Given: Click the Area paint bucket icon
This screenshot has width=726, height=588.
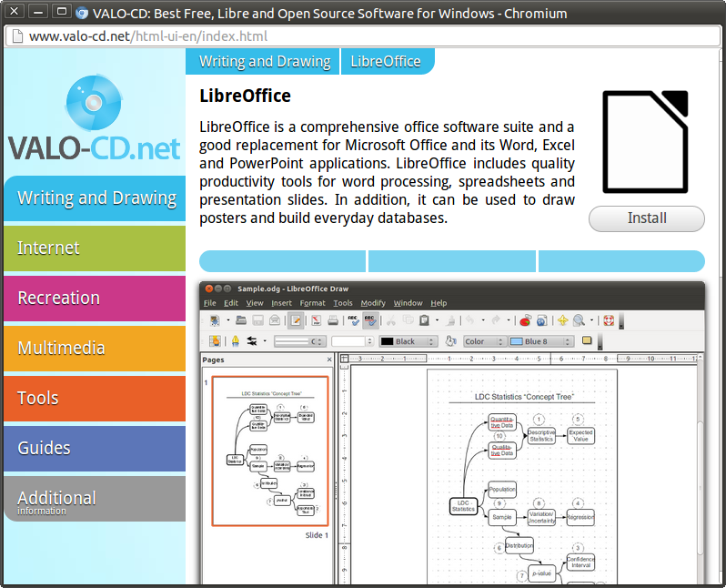Looking at the screenshot, I should pyautogui.click(x=450, y=341).
